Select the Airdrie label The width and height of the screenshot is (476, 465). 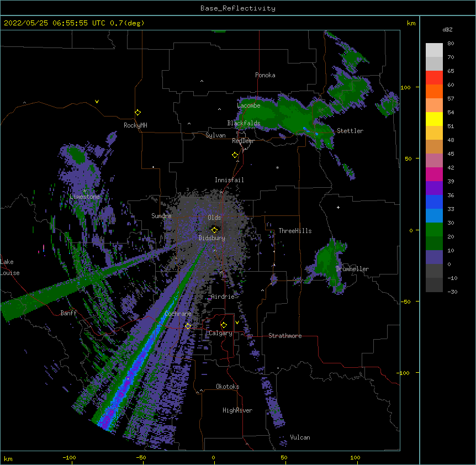tap(223, 297)
